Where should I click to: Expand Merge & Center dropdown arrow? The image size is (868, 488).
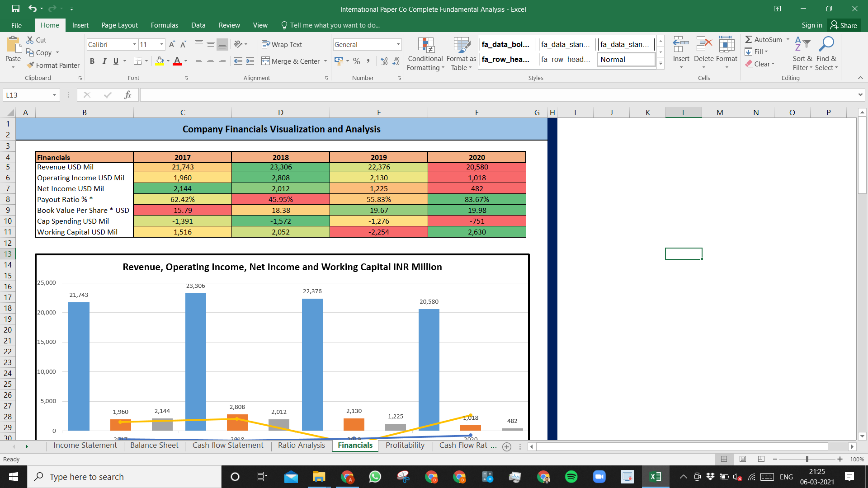(x=325, y=61)
